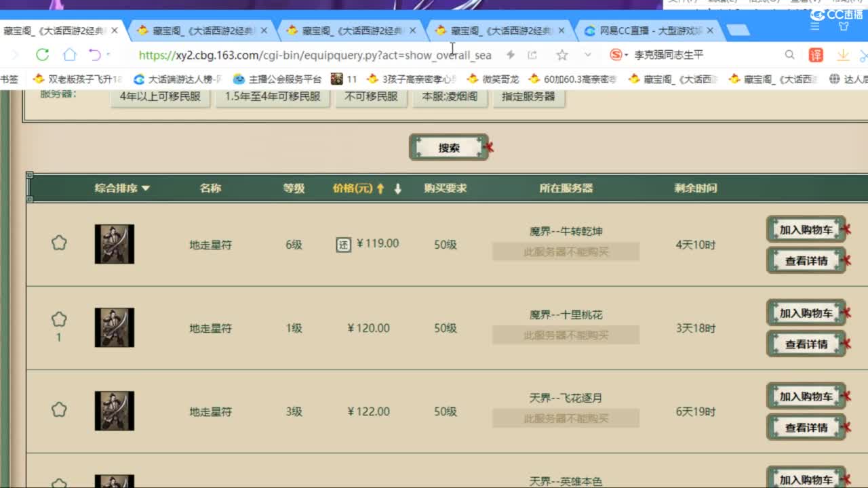Open bookmark 微笑哥龙

pos(492,79)
